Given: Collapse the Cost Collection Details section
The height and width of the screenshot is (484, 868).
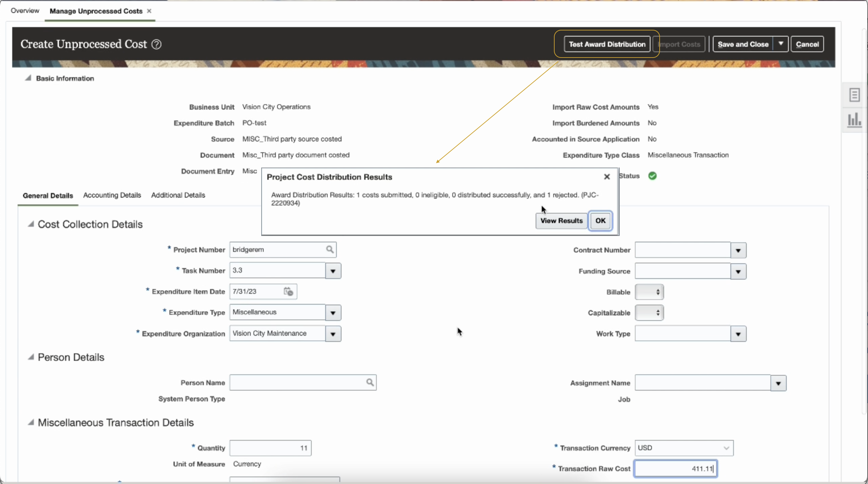Looking at the screenshot, I should 31,224.
